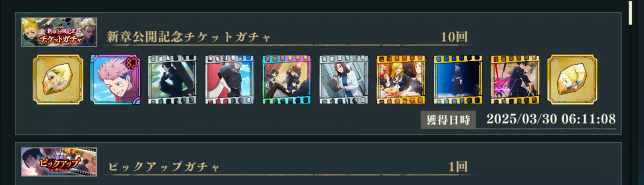Viewport: 644px width, 185px height.
Task: Open the ピックアップガチャ banner image
Action: point(59,162)
